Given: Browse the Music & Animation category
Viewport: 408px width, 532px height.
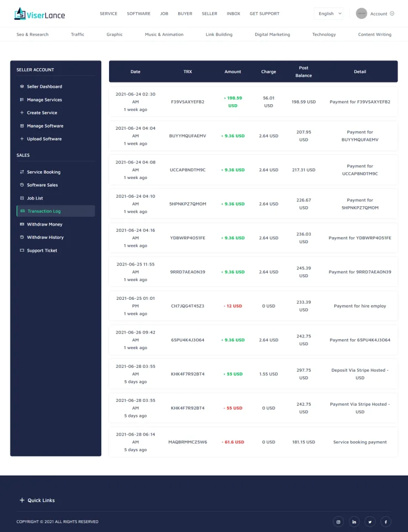Looking at the screenshot, I should tap(164, 34).
